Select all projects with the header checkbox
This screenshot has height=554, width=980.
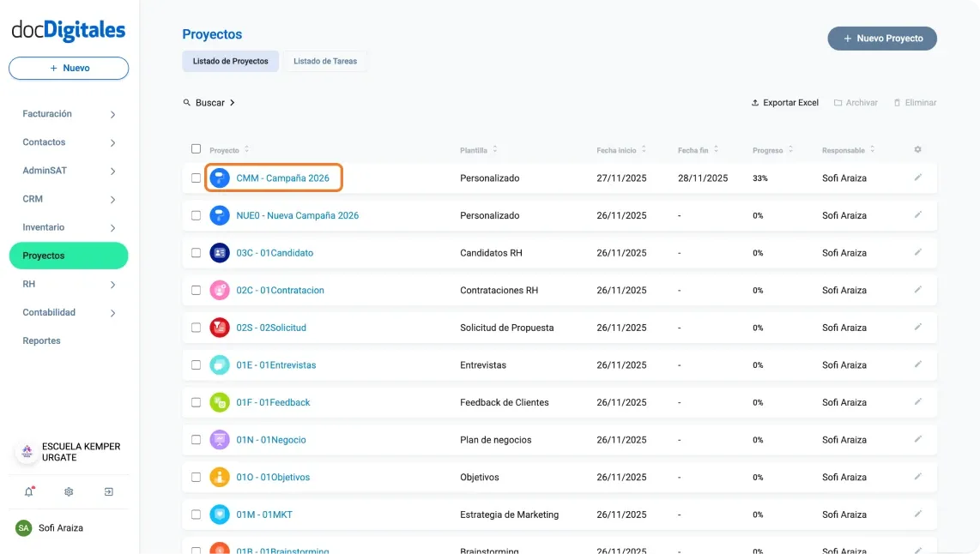[196, 148]
